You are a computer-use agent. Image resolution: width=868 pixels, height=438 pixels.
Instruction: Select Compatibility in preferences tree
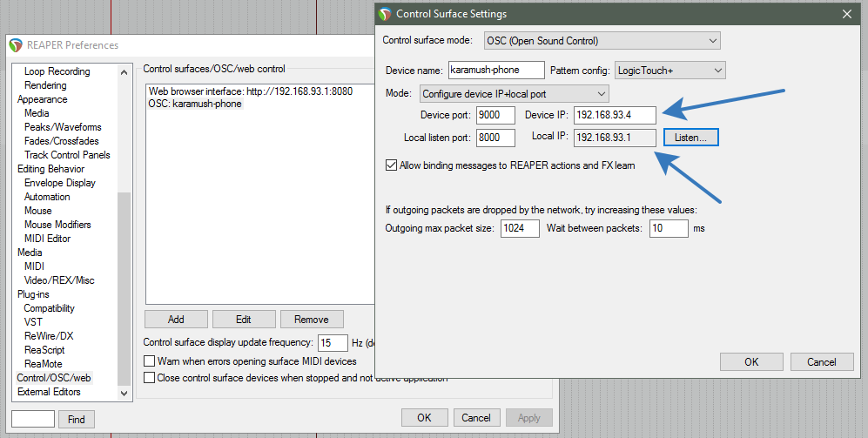pyautogui.click(x=49, y=308)
